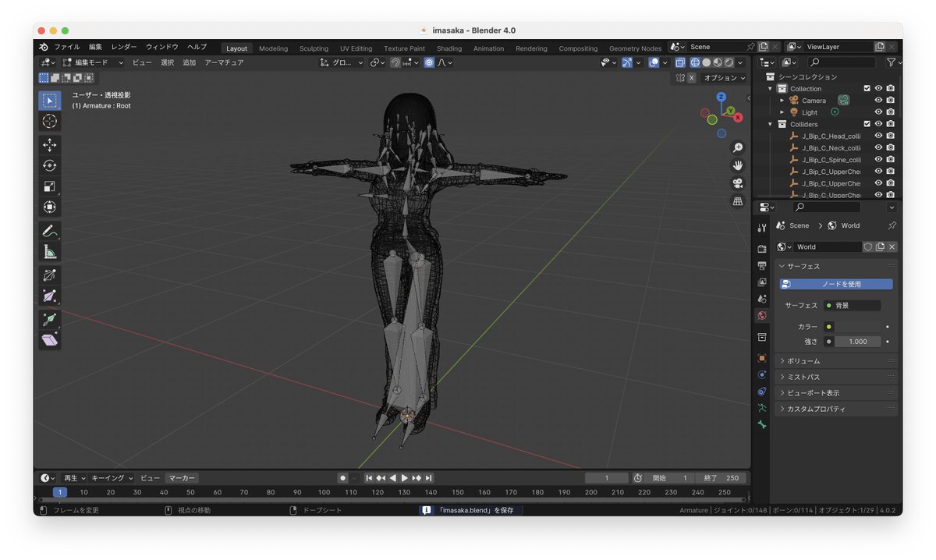Activate the Rotate tool
Image resolution: width=936 pixels, height=560 pixels.
50,165
